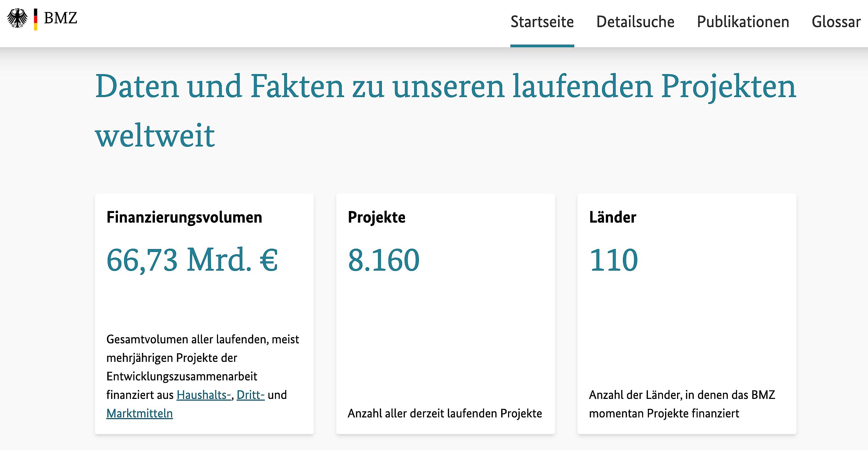This screenshot has height=450, width=868.
Task: Click the 66,73 Mrd. € figure
Action: pos(192,260)
